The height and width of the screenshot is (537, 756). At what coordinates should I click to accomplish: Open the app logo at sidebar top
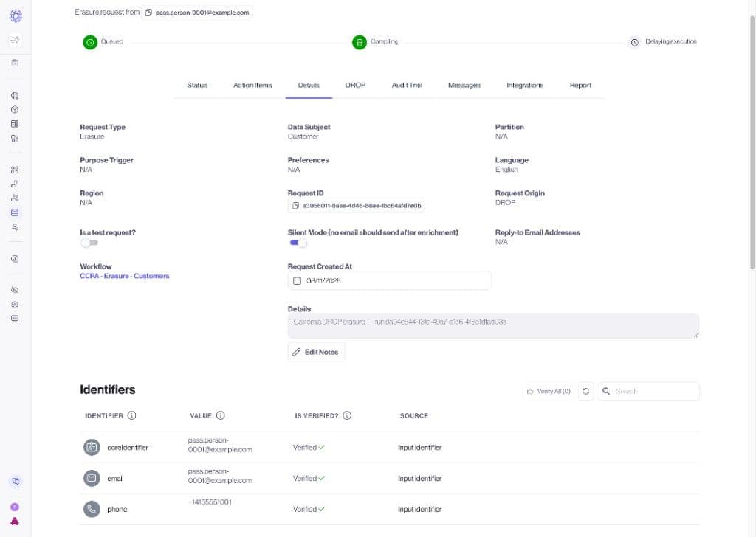coord(16,16)
